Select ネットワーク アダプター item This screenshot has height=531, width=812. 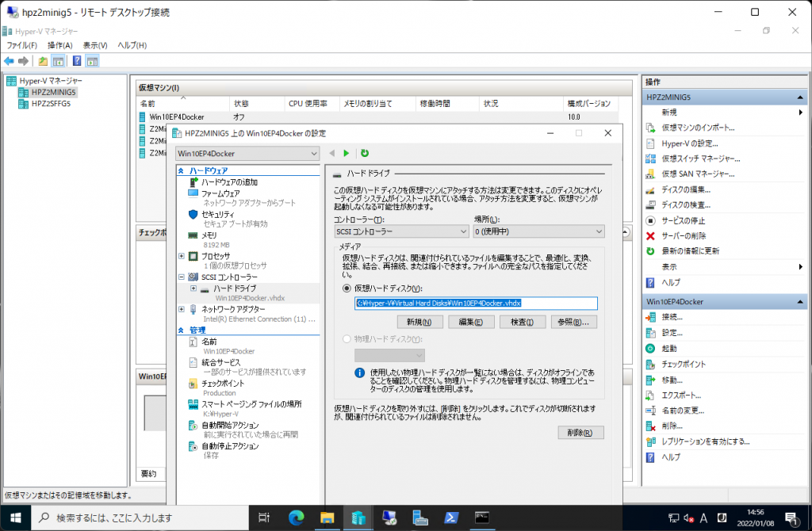coord(233,309)
